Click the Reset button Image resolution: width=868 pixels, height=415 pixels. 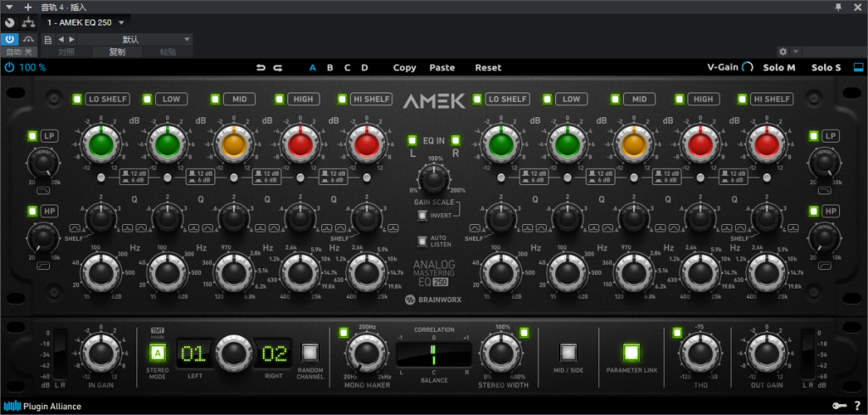(488, 68)
